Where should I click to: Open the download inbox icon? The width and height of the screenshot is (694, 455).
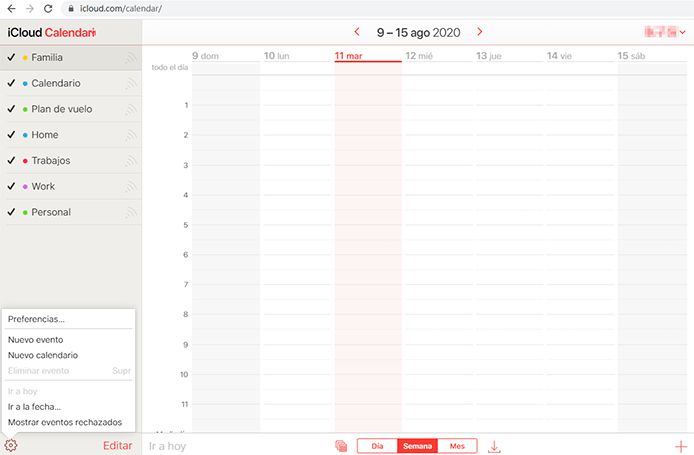(x=494, y=446)
